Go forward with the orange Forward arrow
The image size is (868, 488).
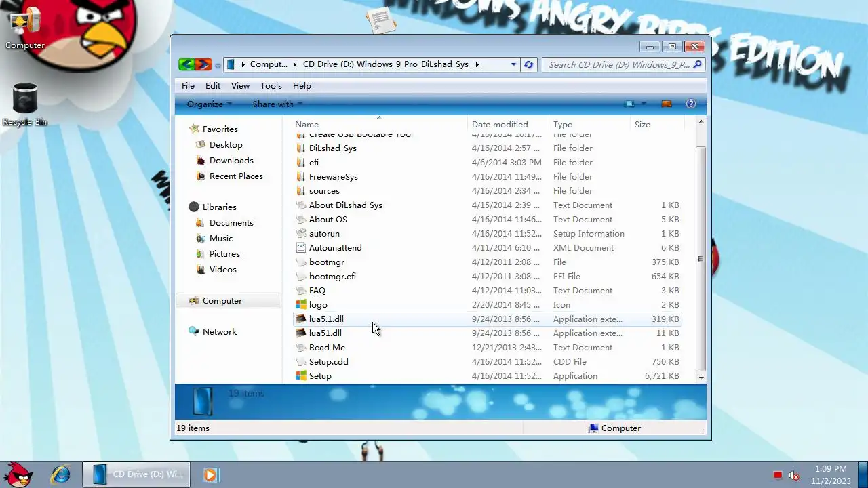tap(203, 64)
